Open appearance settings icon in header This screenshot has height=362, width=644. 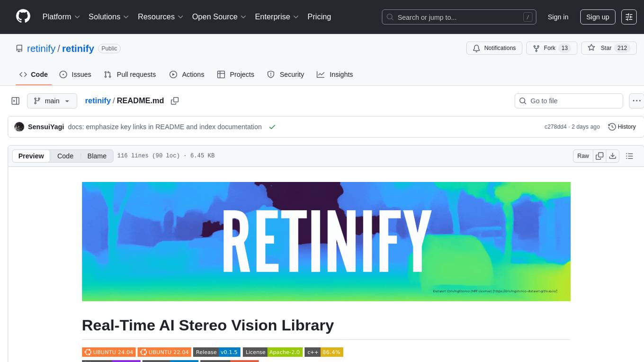(x=629, y=17)
